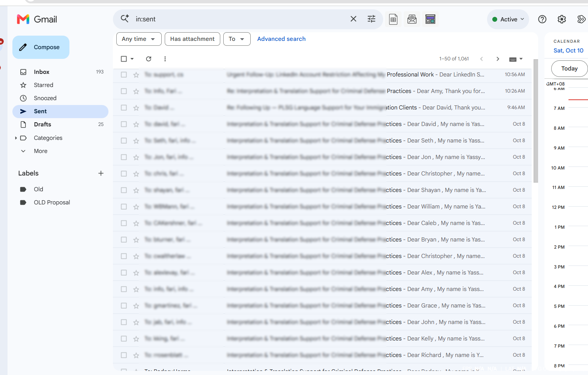
Task: Toggle the Has attachment filter
Action: [x=192, y=39]
